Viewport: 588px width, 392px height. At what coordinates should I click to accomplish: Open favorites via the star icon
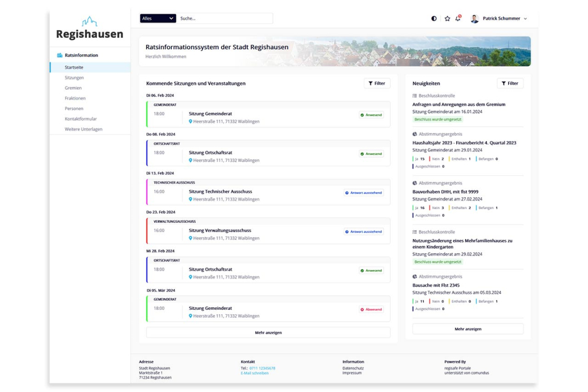448,18
